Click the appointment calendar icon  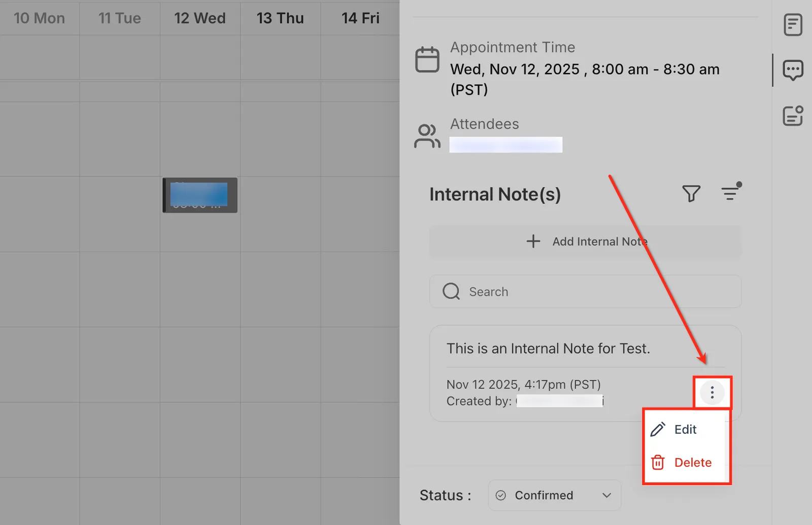click(x=427, y=59)
